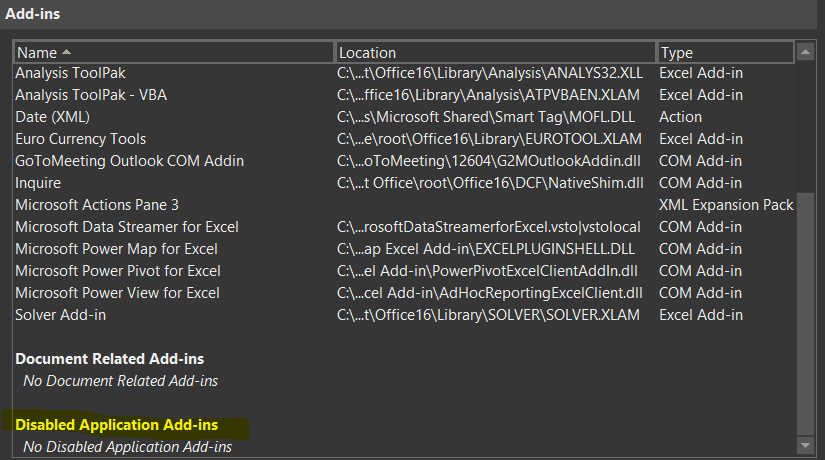Image resolution: width=825 pixels, height=460 pixels.
Task: Click the Excel Add-in type for Solver
Action: click(701, 315)
